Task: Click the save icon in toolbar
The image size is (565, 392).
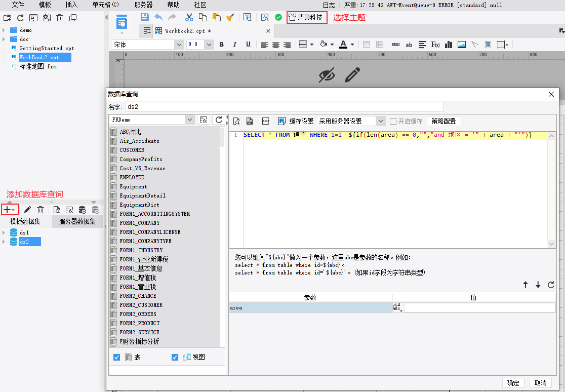Action: pyautogui.click(x=144, y=17)
